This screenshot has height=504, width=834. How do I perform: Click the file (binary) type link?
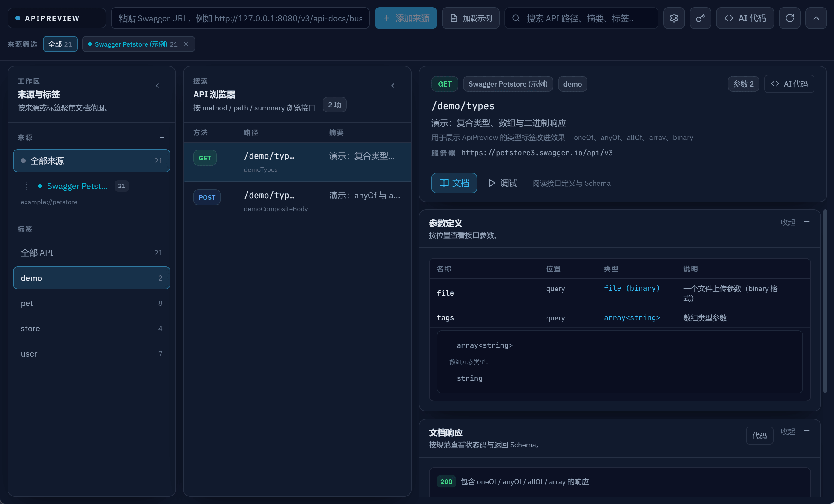click(x=632, y=288)
